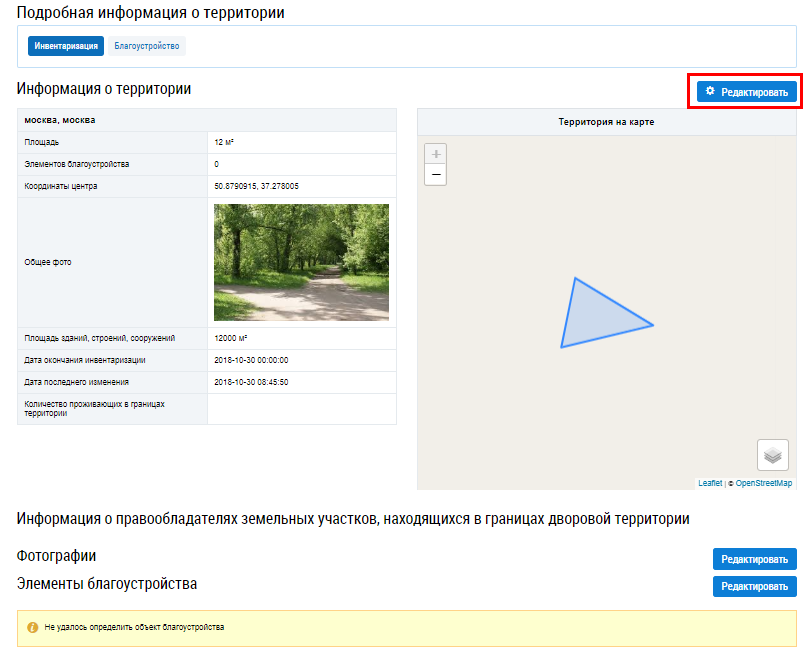
Task: Open the map layers control
Action: coord(772,455)
